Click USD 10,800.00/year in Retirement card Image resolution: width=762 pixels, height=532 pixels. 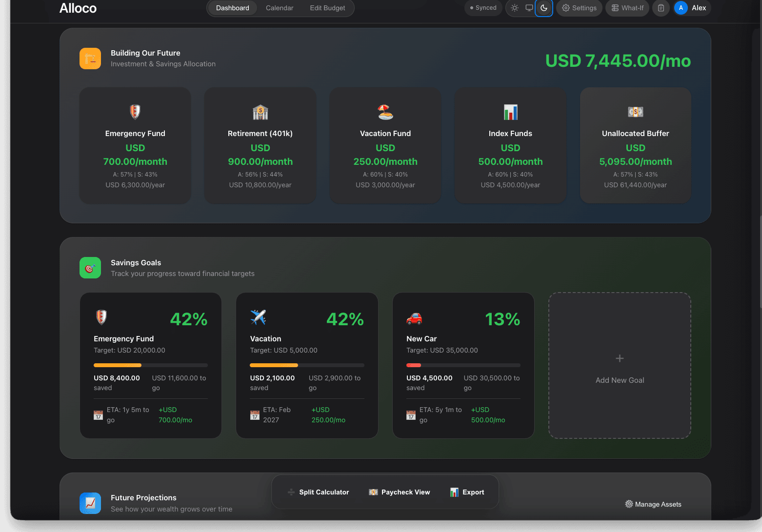(261, 185)
